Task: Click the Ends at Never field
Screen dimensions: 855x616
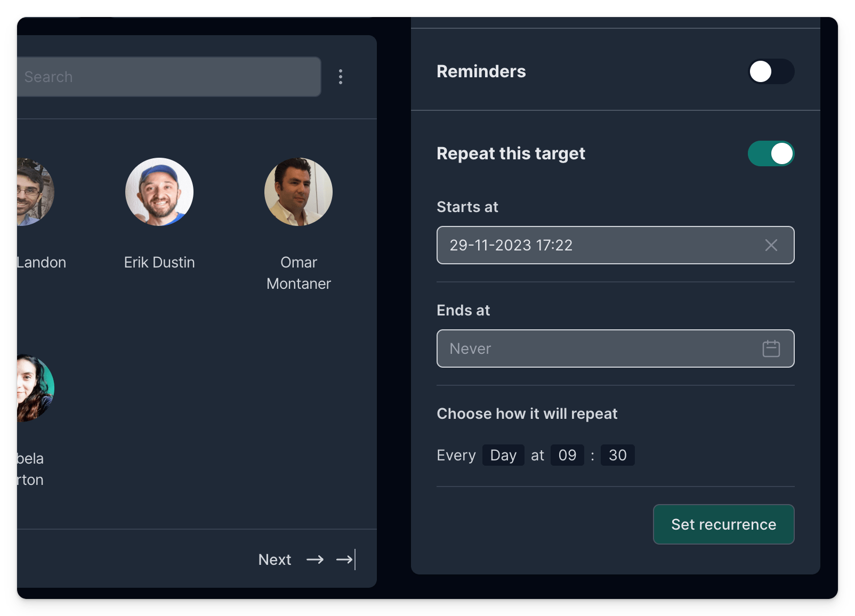Action: click(597, 348)
